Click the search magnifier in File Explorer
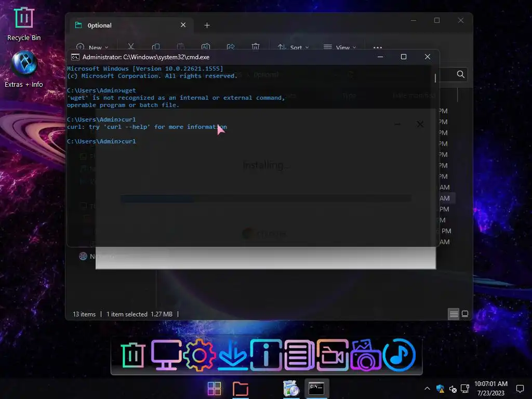This screenshot has height=399, width=532. point(460,74)
